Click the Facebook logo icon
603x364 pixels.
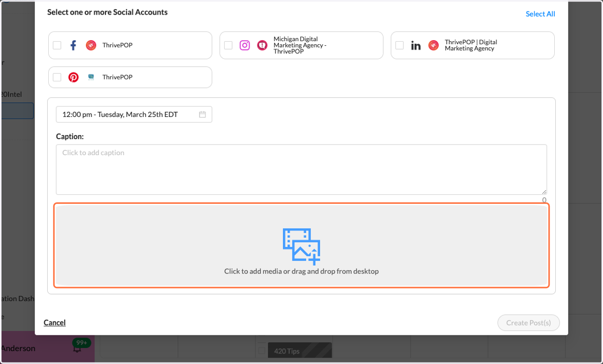[73, 45]
